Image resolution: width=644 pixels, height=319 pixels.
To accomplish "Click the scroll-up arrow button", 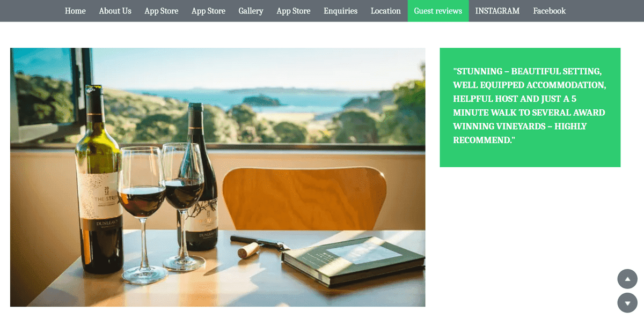I will point(627,279).
